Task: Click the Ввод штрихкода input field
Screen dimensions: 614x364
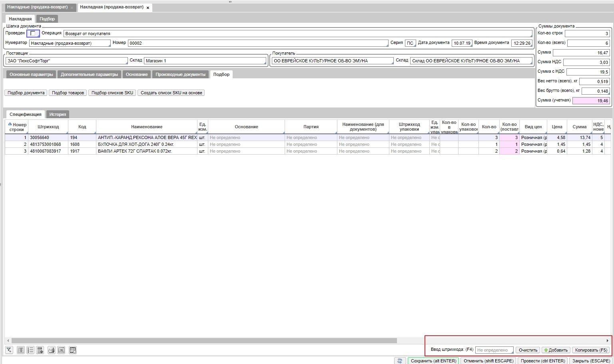Action: [x=493, y=350]
